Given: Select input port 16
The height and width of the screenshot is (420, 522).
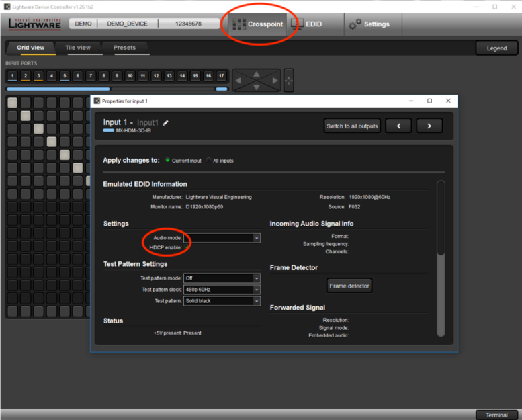Looking at the screenshot, I should [x=208, y=76].
